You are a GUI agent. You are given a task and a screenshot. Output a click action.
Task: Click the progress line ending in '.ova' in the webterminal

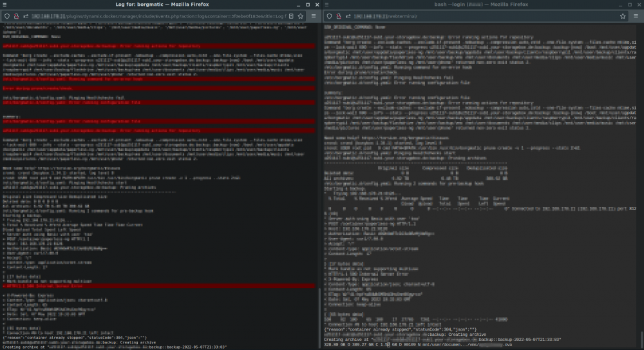[418, 345]
